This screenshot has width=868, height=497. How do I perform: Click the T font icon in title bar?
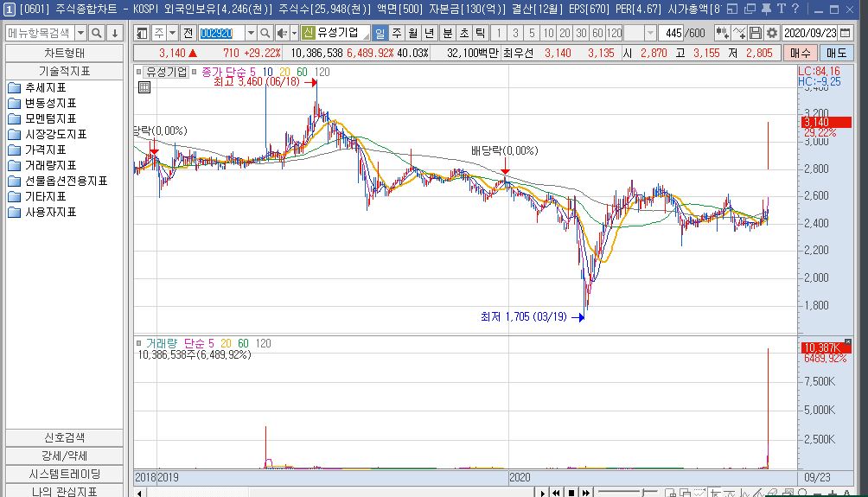pyautogui.click(x=781, y=9)
